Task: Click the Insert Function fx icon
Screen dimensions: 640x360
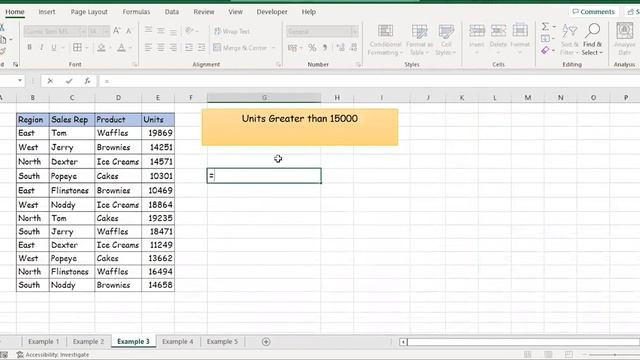Action: click(x=87, y=81)
